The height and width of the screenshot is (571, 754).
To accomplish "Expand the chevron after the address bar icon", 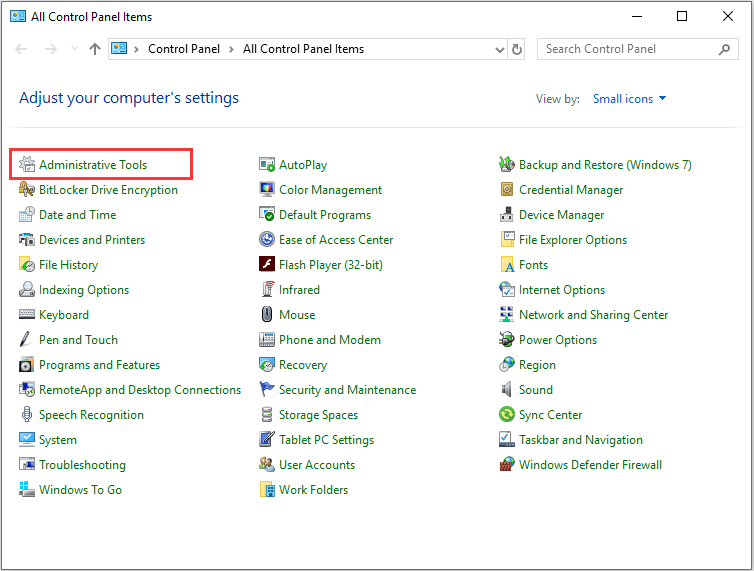I will (x=136, y=49).
